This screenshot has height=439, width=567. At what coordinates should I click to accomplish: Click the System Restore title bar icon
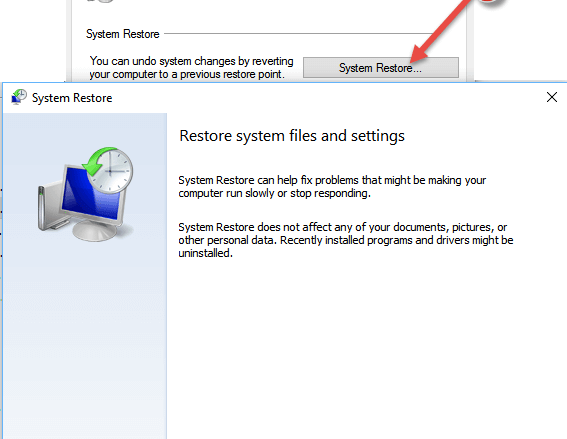pyautogui.click(x=19, y=97)
